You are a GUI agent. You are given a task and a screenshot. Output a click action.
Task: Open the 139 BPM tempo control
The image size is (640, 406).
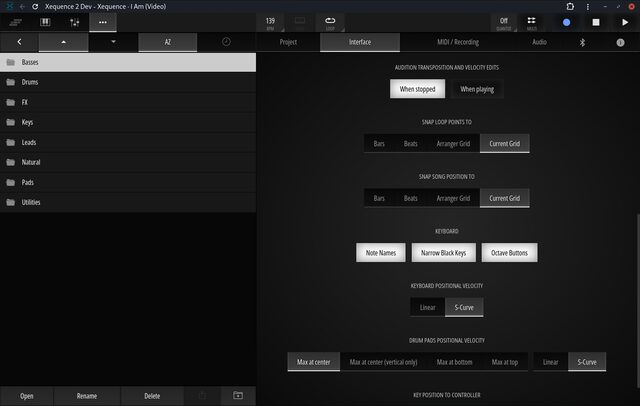coord(270,23)
